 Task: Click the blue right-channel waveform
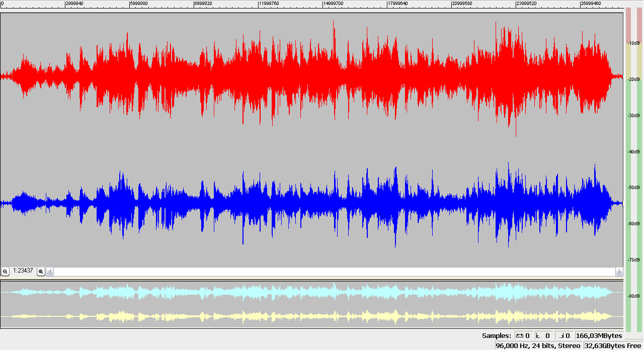coord(312,203)
